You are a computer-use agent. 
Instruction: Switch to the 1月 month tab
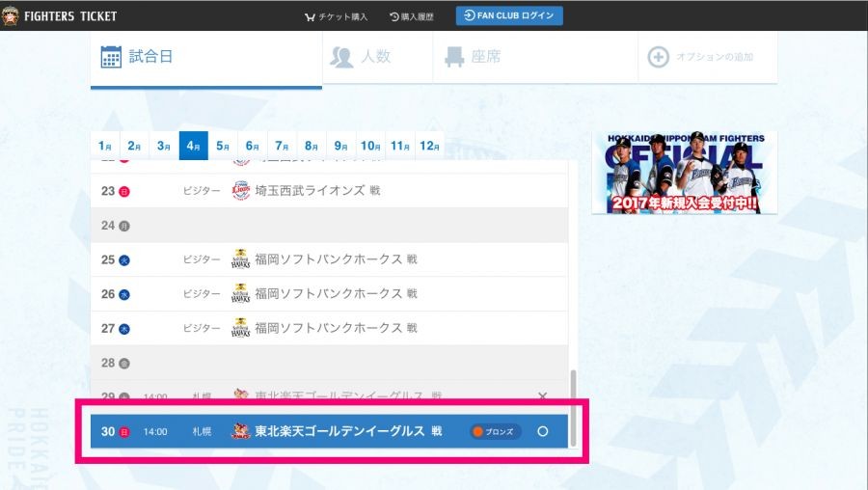tap(105, 146)
